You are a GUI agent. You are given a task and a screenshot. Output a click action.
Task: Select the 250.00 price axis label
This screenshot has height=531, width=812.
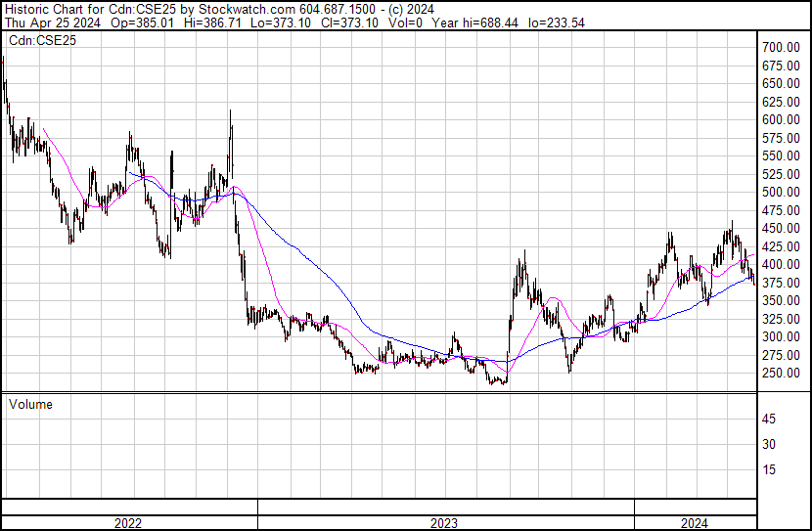(783, 373)
